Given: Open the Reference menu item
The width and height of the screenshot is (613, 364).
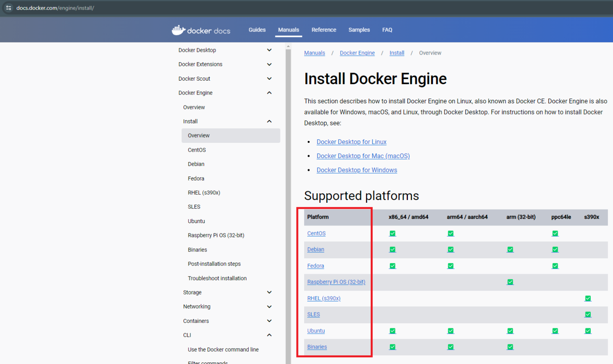Looking at the screenshot, I should click(324, 30).
